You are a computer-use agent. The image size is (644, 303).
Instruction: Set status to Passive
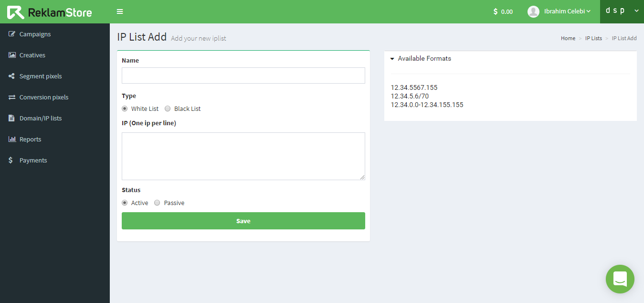(x=157, y=203)
